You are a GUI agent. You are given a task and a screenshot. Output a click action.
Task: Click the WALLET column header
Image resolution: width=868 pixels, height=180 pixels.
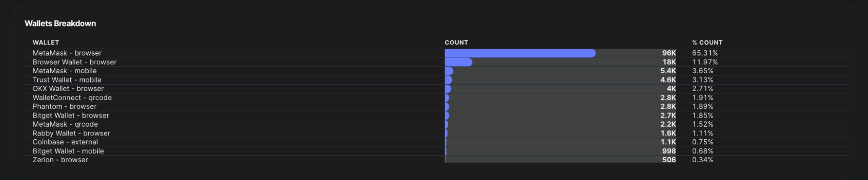[46, 43]
